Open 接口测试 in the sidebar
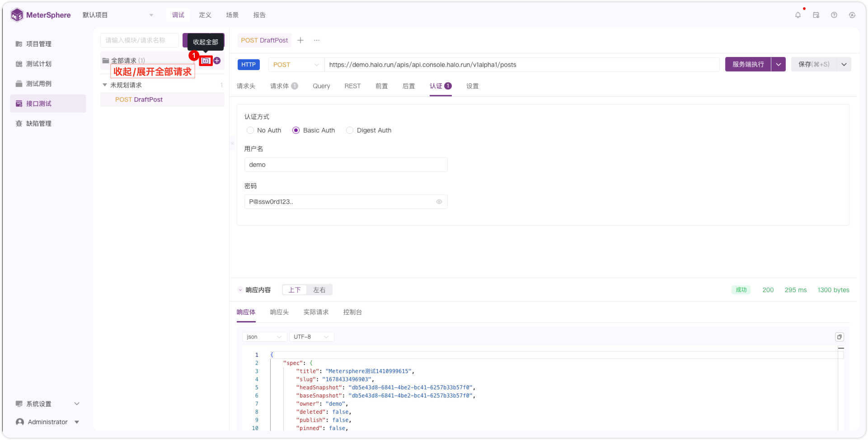This screenshot has width=868, height=440. [48, 104]
